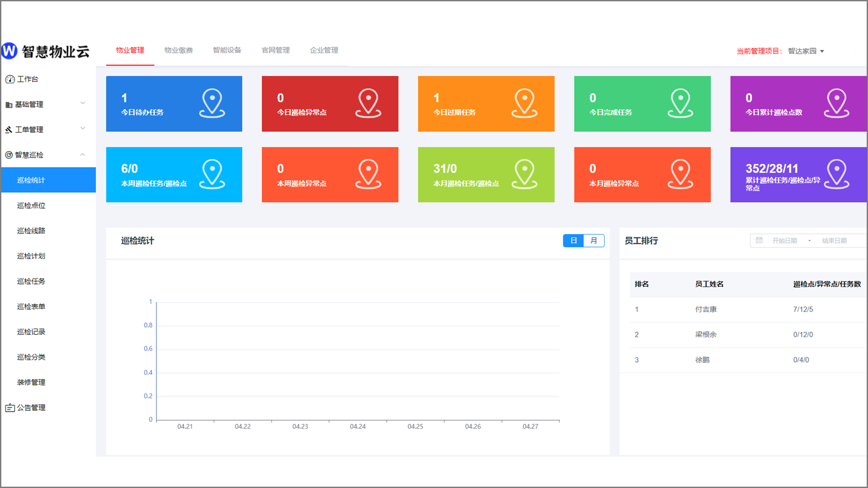Image resolution: width=868 pixels, height=488 pixels.
Task: Click the 智慧物业云 W logo icon
Action: click(9, 51)
